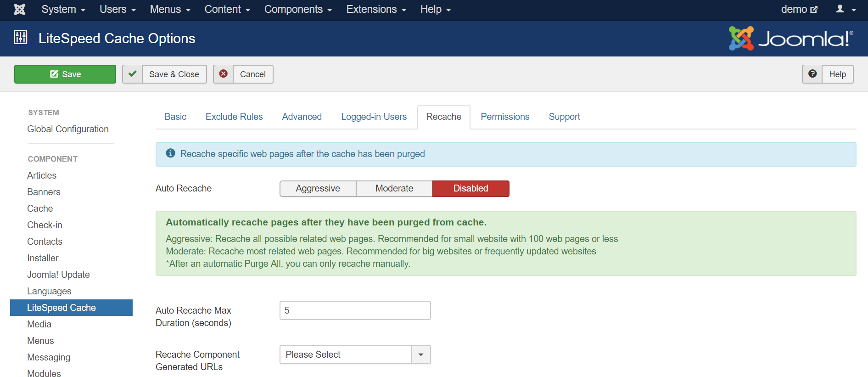Open Menus component options in sidebar

tap(40, 341)
